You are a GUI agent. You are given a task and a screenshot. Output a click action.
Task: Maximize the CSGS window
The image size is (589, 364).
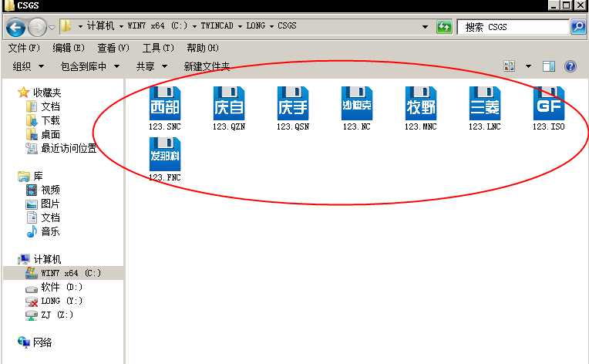567,5
